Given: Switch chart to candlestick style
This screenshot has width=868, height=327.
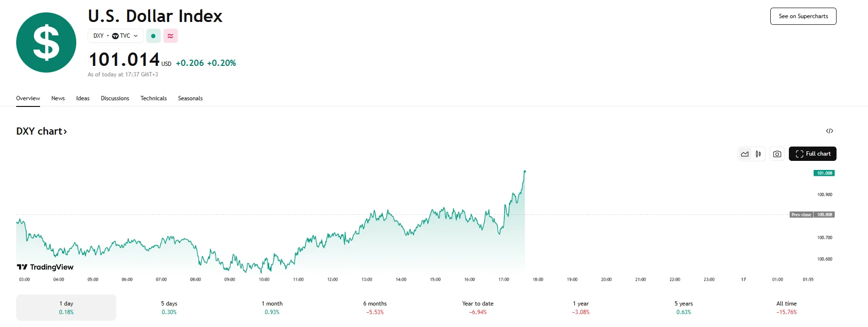Looking at the screenshot, I should click(758, 154).
